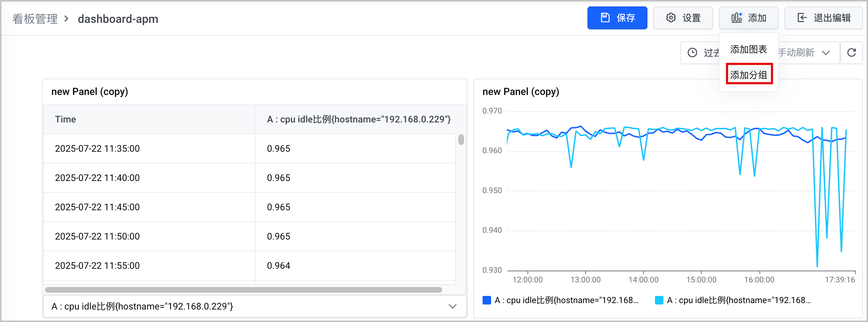Click the save floppy disk icon
The width and height of the screenshot is (868, 322).
click(605, 17)
